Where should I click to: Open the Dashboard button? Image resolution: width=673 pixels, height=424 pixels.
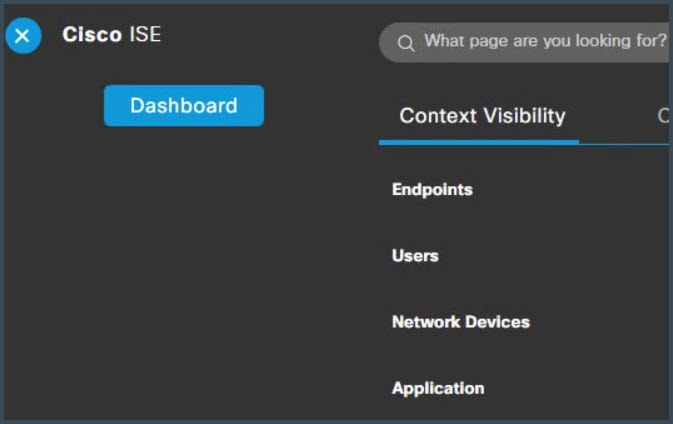pos(184,106)
